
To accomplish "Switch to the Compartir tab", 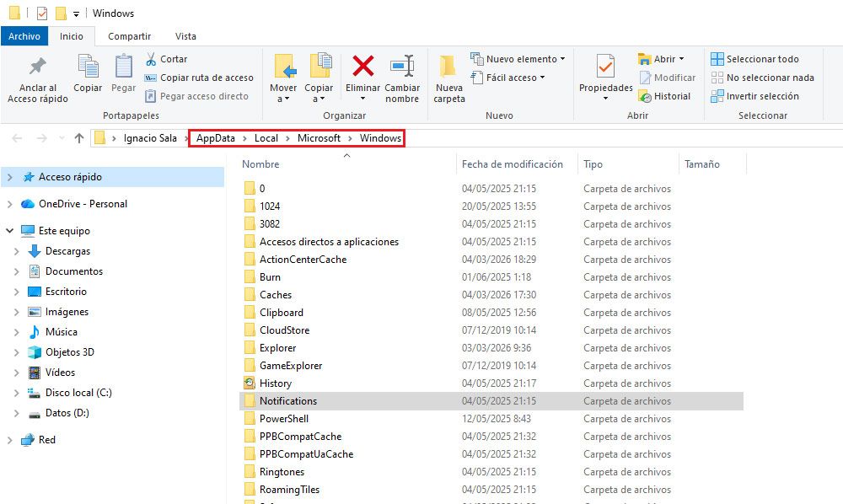I will coord(129,36).
